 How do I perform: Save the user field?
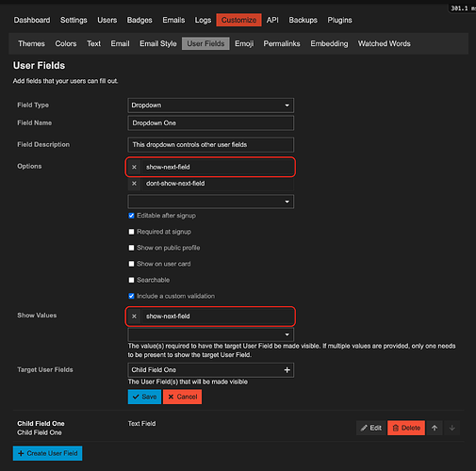coord(144,397)
